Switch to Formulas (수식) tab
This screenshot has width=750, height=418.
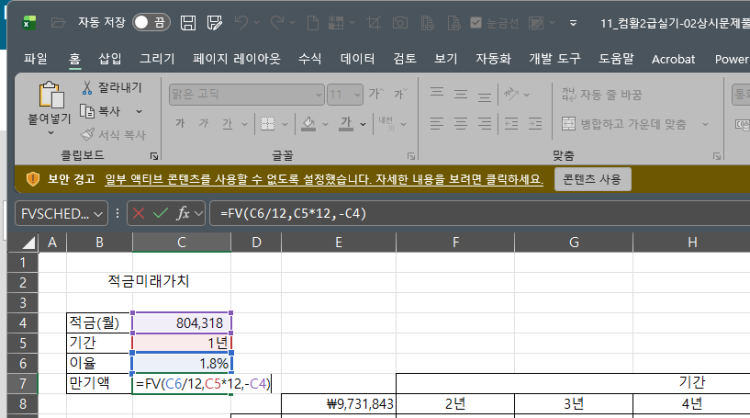(x=310, y=59)
